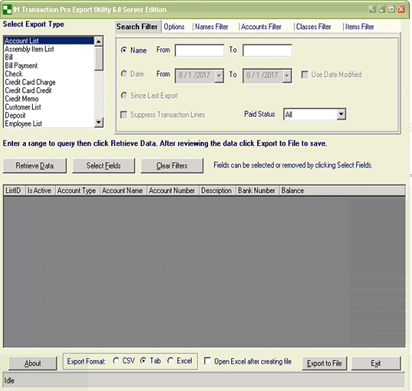Close the Transaction Pro window
This screenshot has width=412, height=391.
click(401, 9)
